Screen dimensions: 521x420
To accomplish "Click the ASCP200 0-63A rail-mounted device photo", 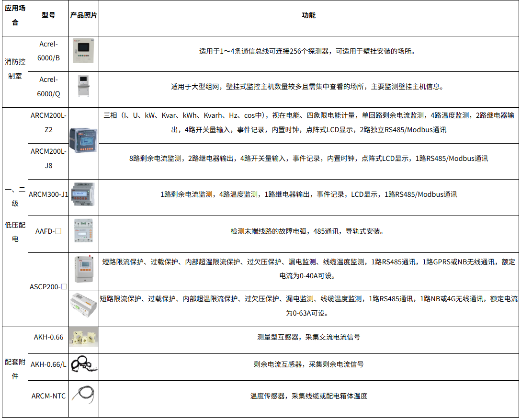I will click(x=83, y=304).
